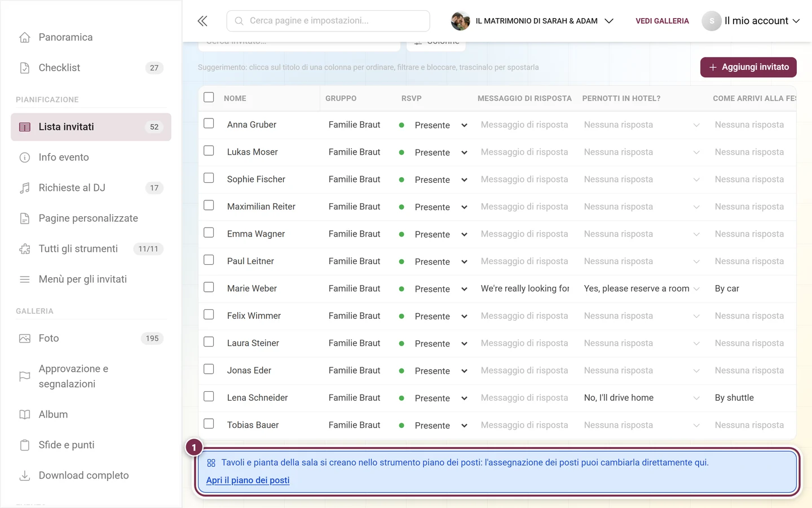Viewport: 812px width, 508px height.
Task: Click the Tutti gli strumenti puzzle icon
Action: click(25, 249)
